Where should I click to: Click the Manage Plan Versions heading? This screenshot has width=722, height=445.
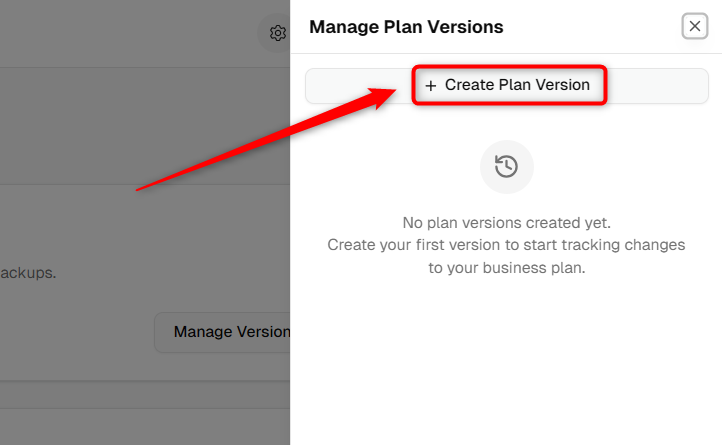click(406, 27)
